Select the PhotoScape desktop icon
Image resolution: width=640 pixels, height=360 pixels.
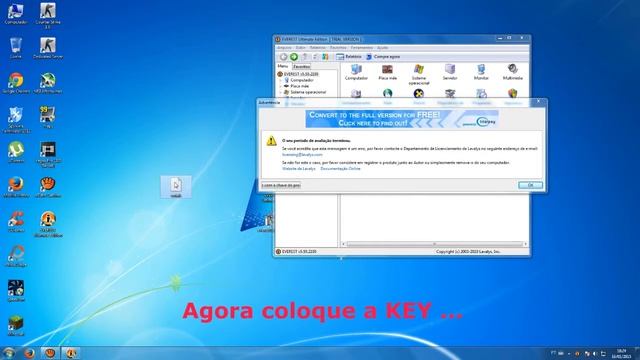(16, 256)
